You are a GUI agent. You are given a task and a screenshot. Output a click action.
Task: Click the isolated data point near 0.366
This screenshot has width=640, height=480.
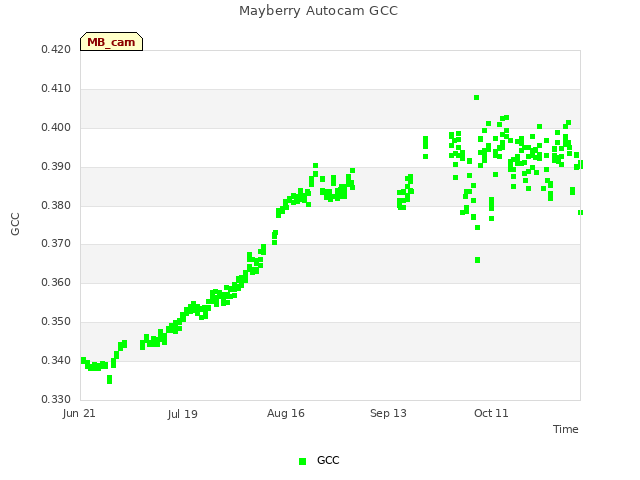[x=478, y=260]
